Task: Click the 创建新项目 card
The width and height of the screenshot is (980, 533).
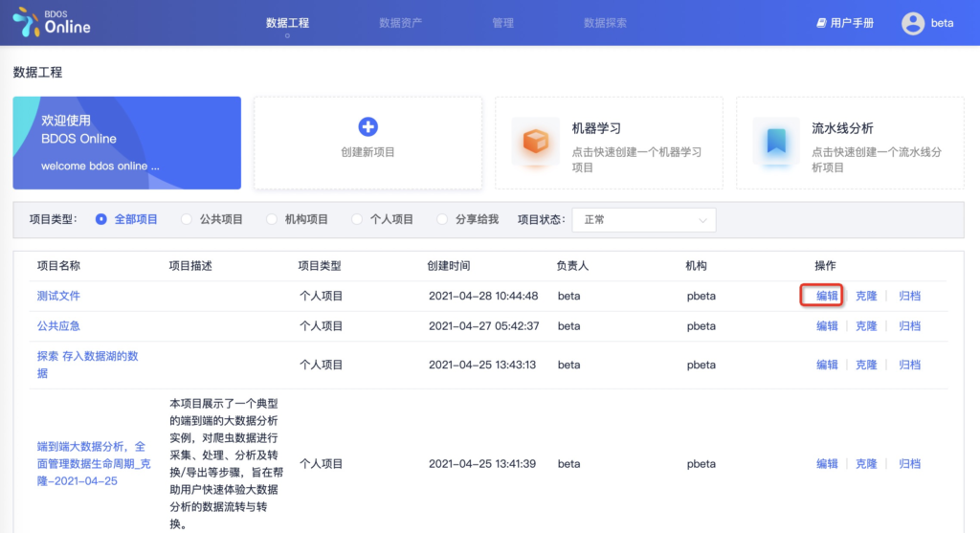Action: (x=367, y=143)
